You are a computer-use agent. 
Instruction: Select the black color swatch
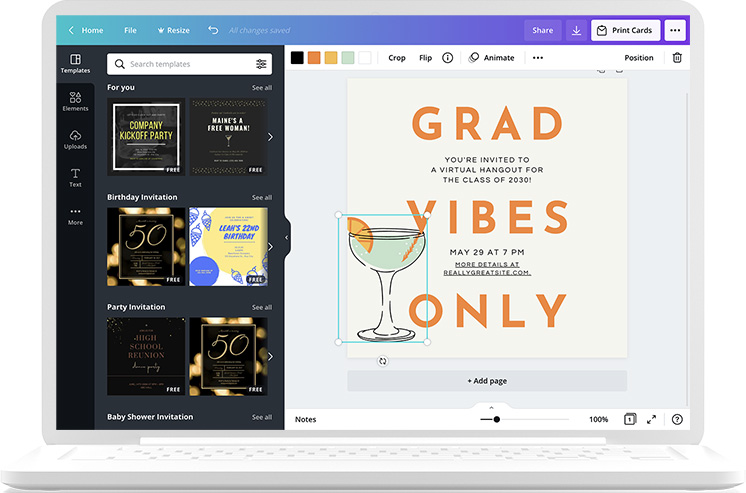[297, 58]
